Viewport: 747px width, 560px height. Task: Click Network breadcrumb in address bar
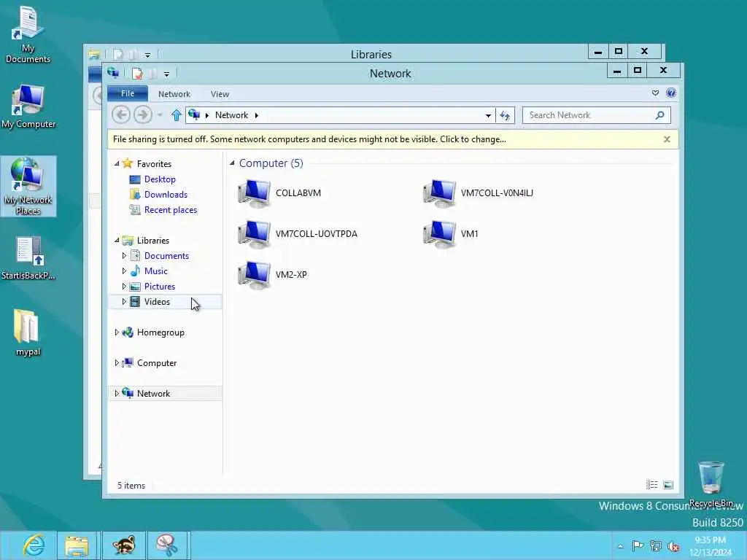[x=231, y=114]
